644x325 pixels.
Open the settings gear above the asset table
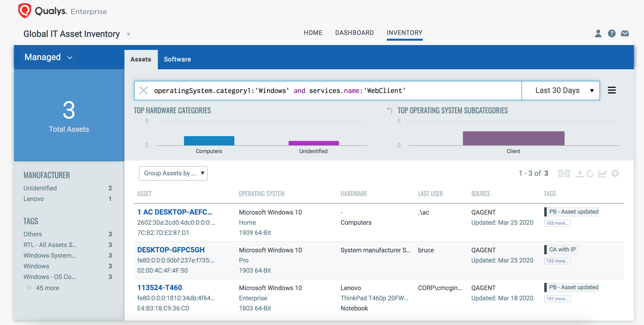[x=615, y=173]
